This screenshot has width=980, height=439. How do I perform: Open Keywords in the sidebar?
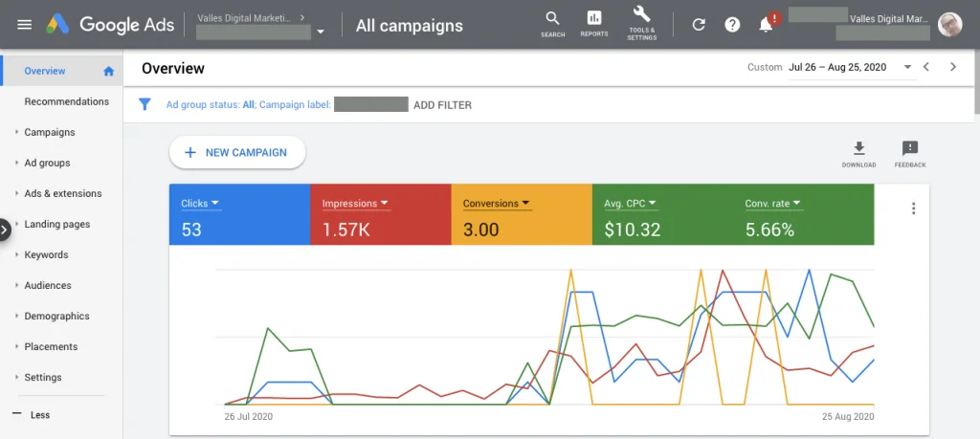click(x=46, y=254)
